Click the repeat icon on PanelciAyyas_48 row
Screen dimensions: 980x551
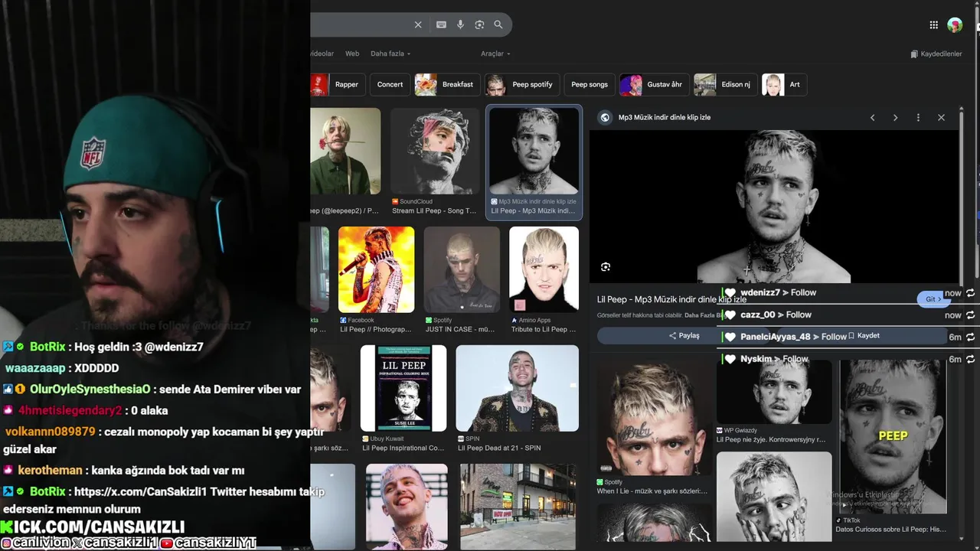click(x=971, y=337)
